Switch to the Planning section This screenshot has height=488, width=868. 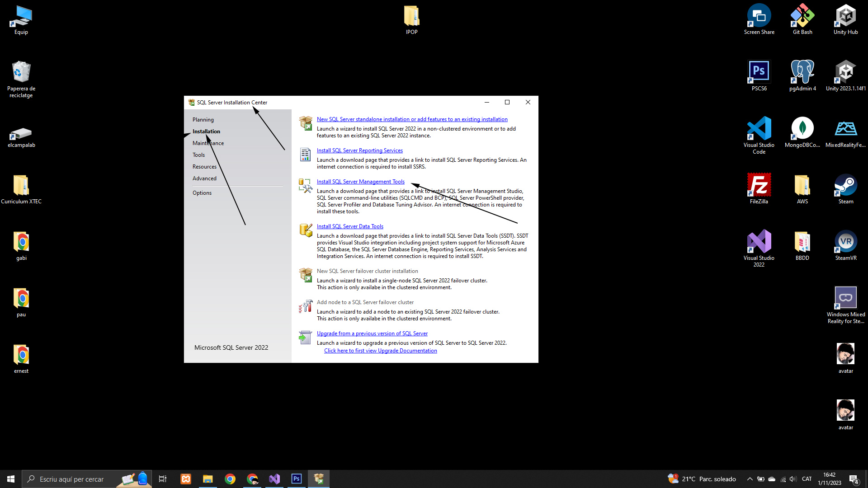tap(203, 120)
